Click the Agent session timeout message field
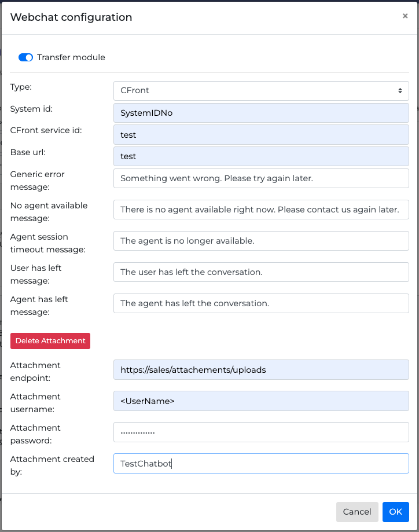This screenshot has height=532, width=419. (x=261, y=241)
